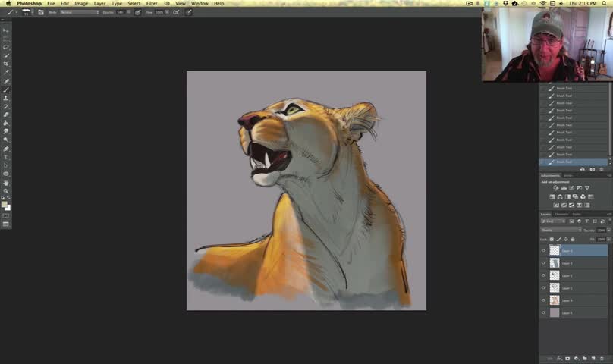The width and height of the screenshot is (613, 364).
Task: Hide Layer 4 using its eye icon
Action: pyautogui.click(x=543, y=300)
